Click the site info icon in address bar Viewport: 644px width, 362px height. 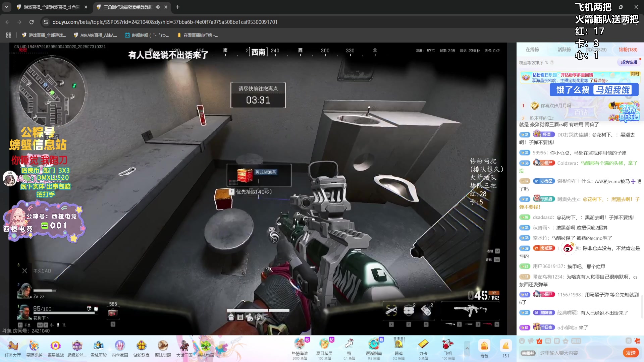(x=46, y=22)
